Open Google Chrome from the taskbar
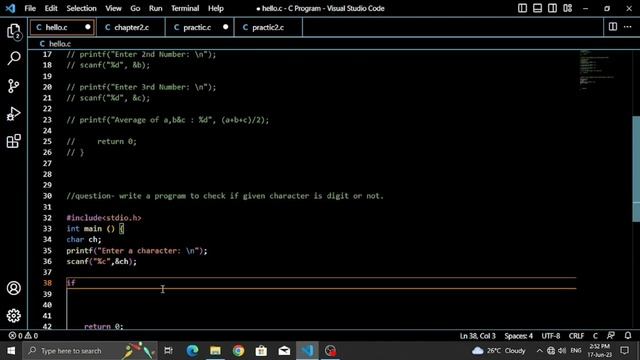 point(238,351)
